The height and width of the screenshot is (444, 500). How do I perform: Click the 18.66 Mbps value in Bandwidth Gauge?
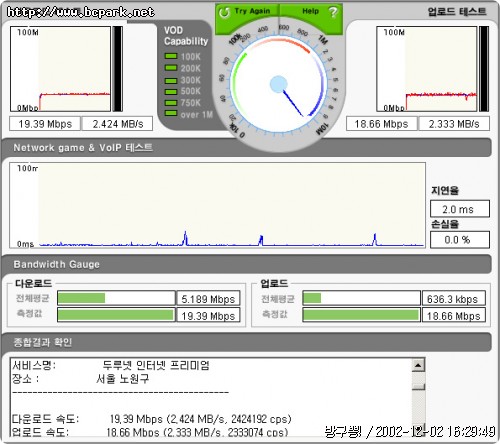coord(454,315)
